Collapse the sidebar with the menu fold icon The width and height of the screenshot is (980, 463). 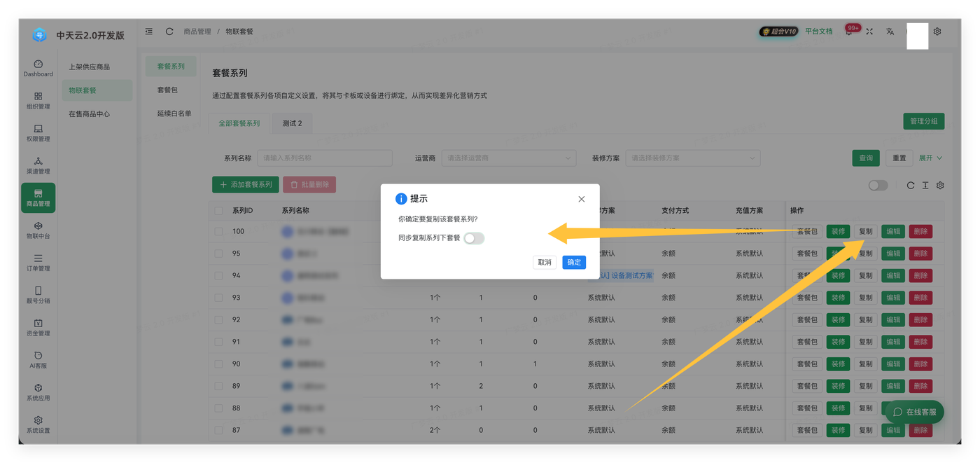(x=149, y=32)
